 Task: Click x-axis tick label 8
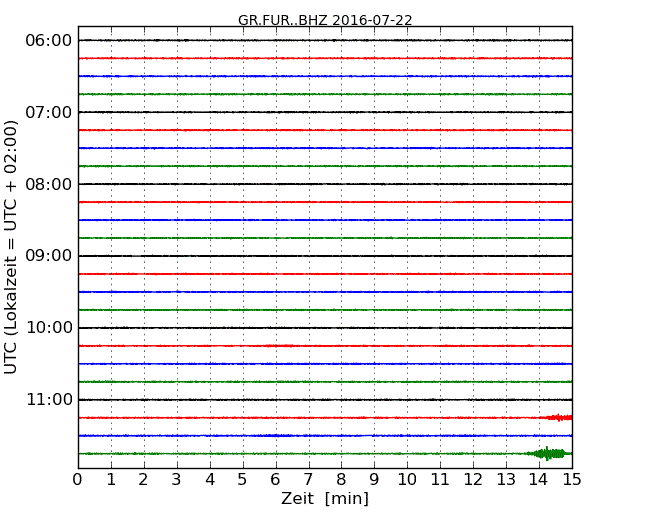(341, 480)
